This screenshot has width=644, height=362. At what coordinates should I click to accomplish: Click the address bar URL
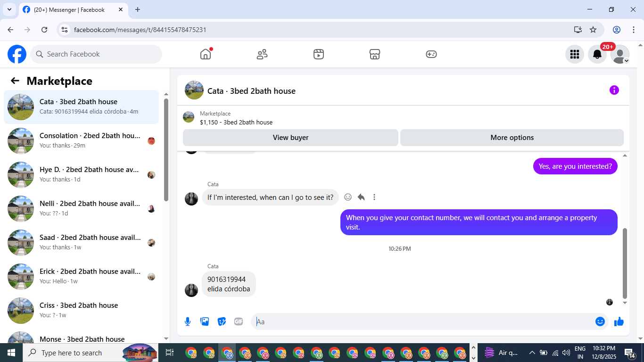[x=140, y=30]
